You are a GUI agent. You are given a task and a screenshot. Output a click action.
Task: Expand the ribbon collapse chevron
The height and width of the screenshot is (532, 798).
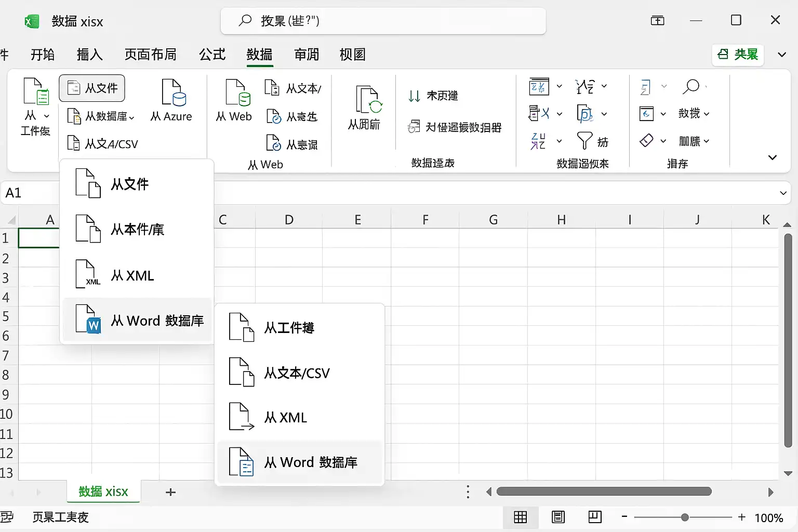[x=773, y=157]
